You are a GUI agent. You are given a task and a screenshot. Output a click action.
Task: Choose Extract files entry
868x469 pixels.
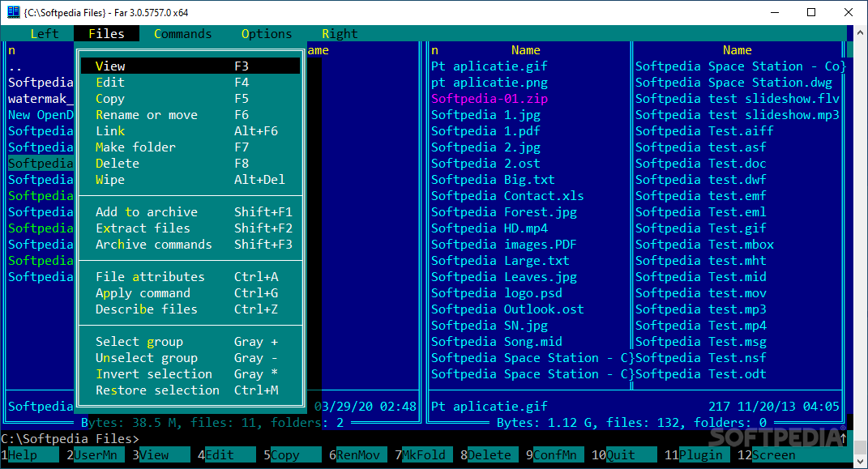[190, 228]
